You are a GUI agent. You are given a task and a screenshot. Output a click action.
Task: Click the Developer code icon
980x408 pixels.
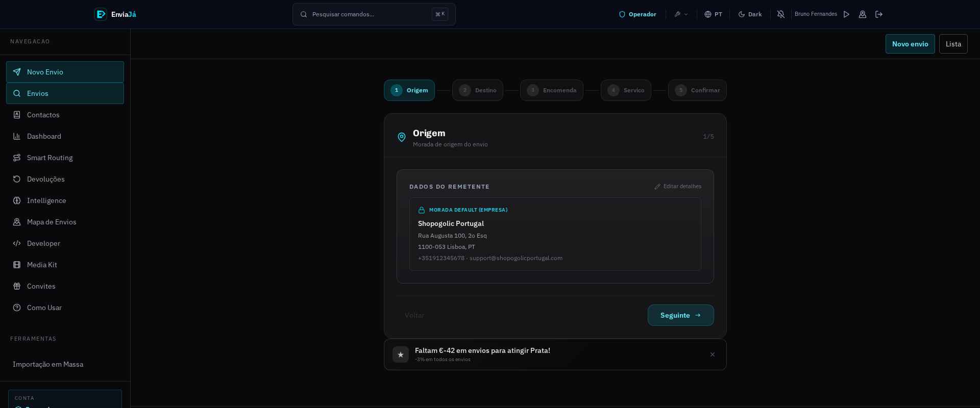coord(17,243)
